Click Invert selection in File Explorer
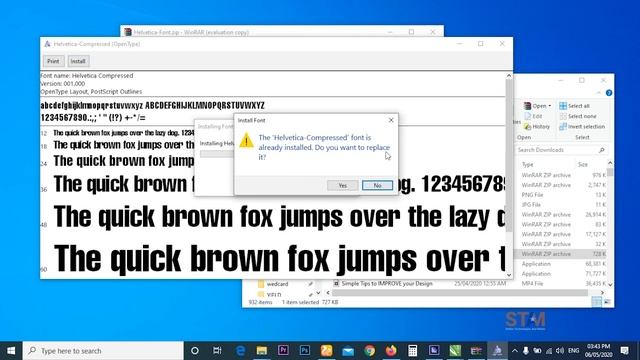Viewport: 640px width, 360px height. (x=582, y=127)
